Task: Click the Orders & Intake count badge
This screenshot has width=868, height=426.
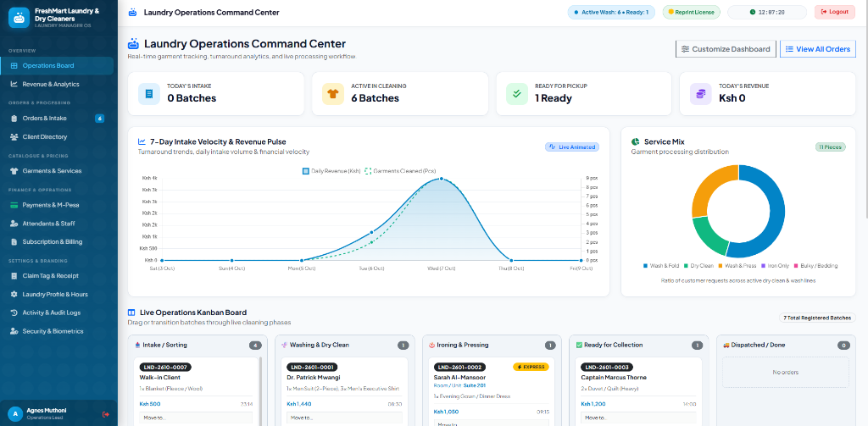Action: [100, 119]
